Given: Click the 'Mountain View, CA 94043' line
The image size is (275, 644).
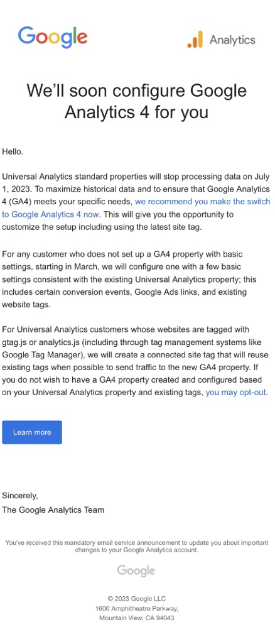Looking at the screenshot, I should [137, 618].
